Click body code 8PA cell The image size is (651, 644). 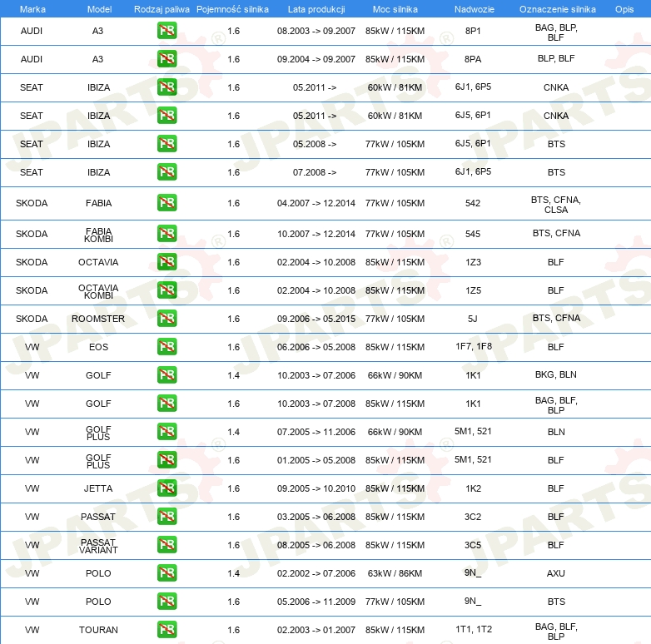[473, 59]
